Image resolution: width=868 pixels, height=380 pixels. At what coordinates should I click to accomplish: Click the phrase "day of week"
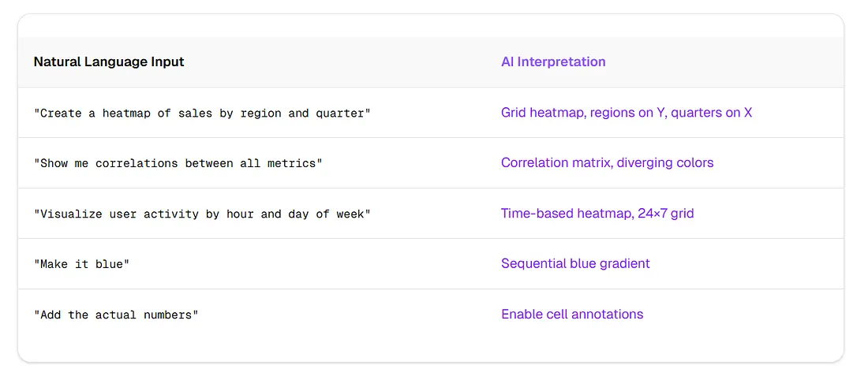325,214
